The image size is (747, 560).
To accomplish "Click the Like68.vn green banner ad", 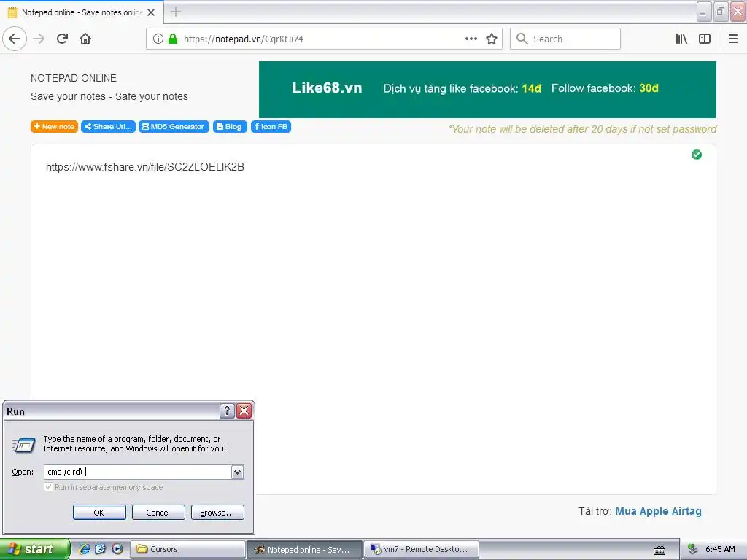I will point(487,90).
